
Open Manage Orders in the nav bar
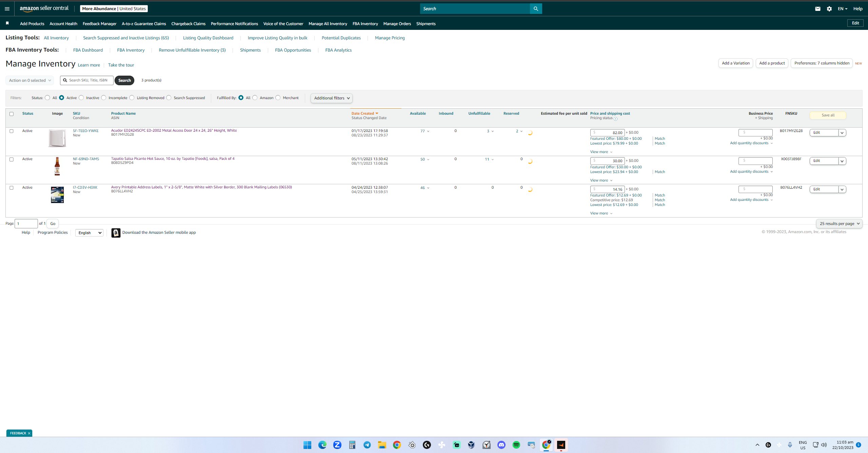pos(397,24)
